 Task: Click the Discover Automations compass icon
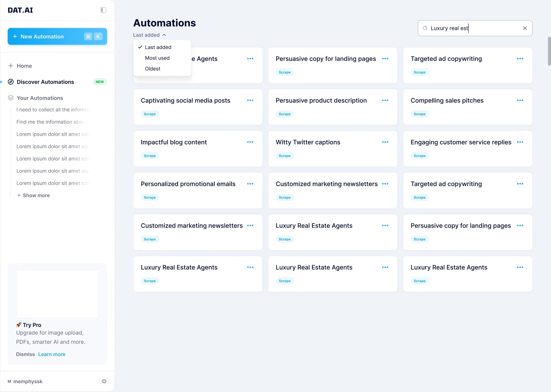pos(11,82)
